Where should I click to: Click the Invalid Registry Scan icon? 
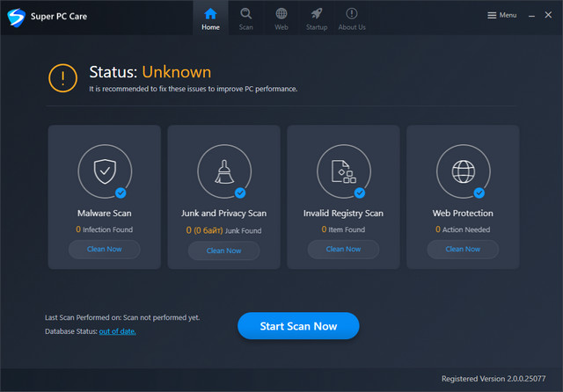[x=344, y=171]
